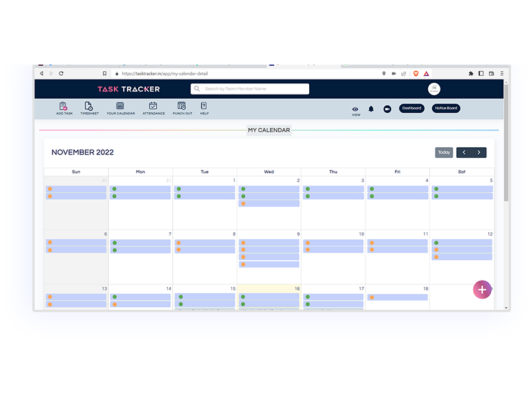
Task: Open the Add Task tool
Action: [64, 108]
